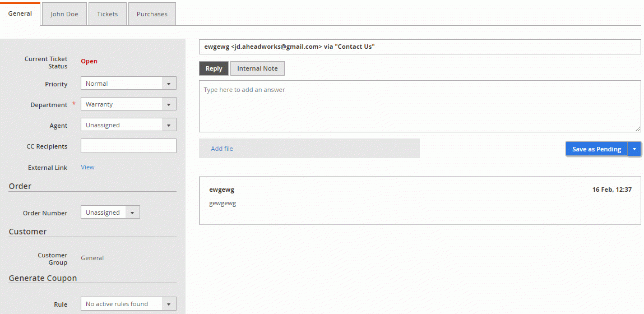The width and height of the screenshot is (644, 314).
Task: Select the Reply button
Action: 214,68
